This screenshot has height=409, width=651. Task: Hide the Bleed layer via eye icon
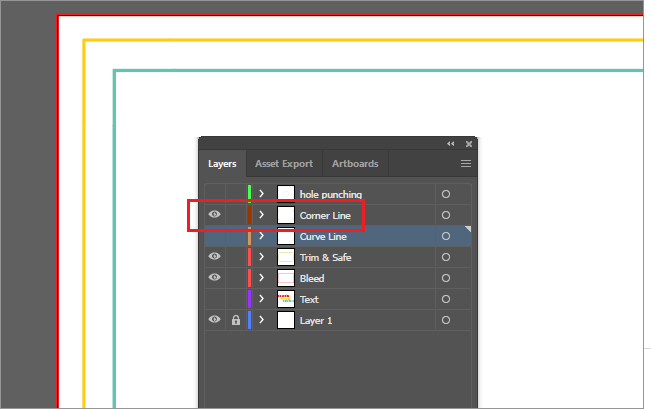click(x=215, y=277)
